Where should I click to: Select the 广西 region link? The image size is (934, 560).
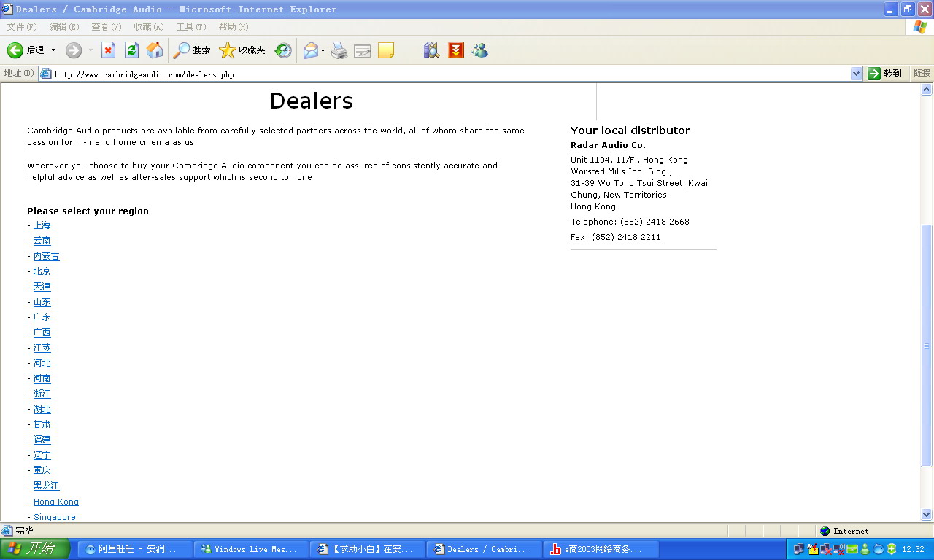point(42,332)
